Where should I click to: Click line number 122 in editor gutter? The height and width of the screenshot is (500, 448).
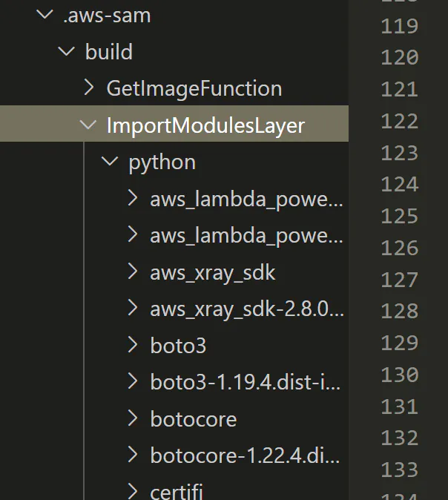pyautogui.click(x=399, y=121)
